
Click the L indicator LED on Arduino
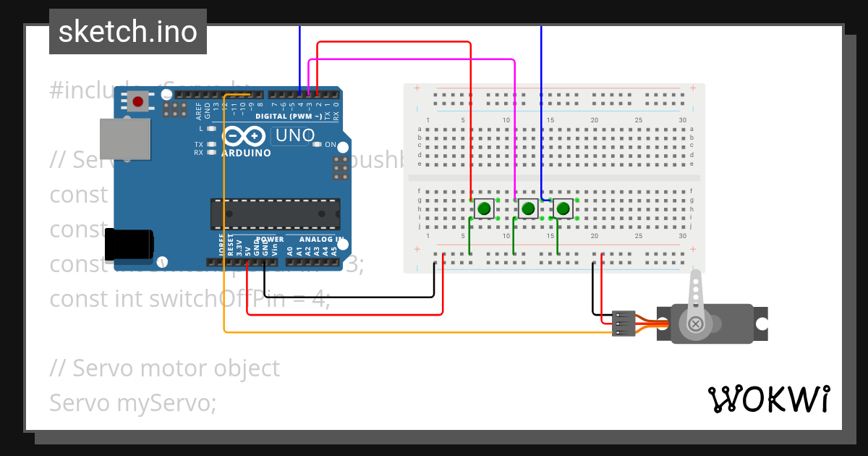pyautogui.click(x=211, y=128)
